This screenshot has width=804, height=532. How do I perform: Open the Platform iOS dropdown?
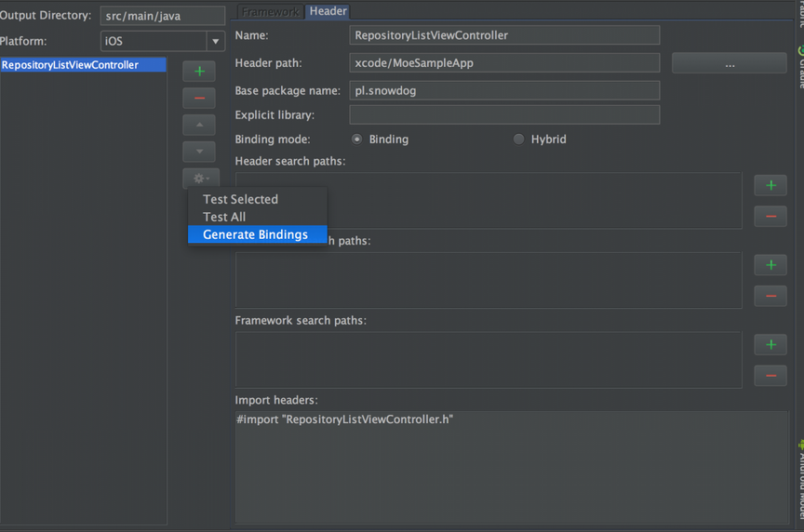(163, 41)
